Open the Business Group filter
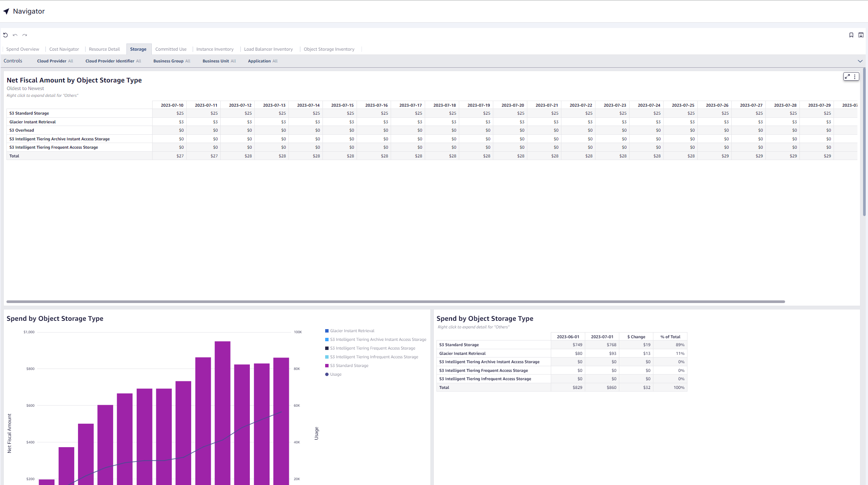This screenshot has height=485, width=868. point(172,61)
